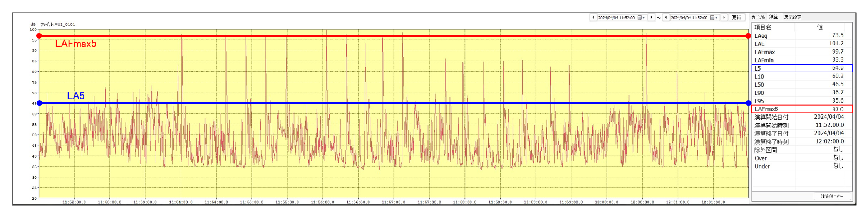Select the L5 row in results table
Viewport: 868px width, 217px height.
coord(802,68)
